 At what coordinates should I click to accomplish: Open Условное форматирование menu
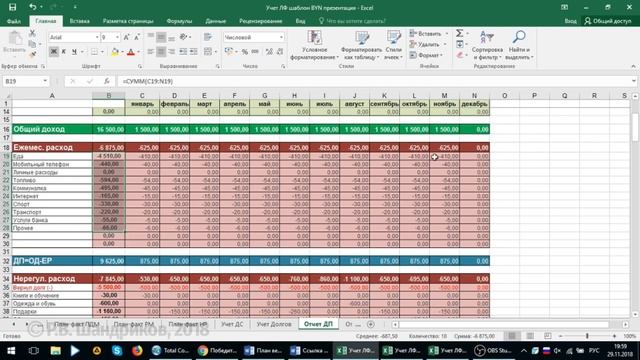314,45
